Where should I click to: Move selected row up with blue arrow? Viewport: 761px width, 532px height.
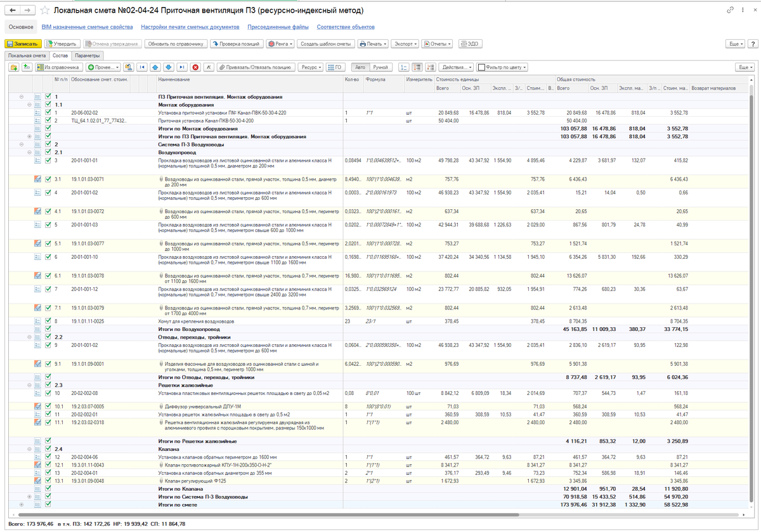tap(155, 67)
